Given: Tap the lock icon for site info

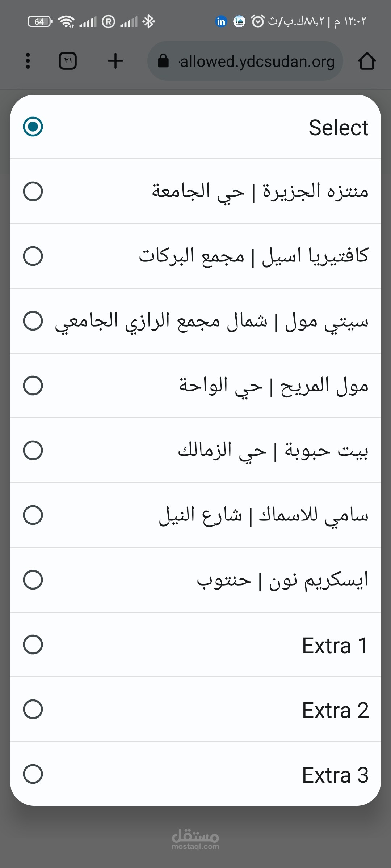Looking at the screenshot, I should [x=163, y=61].
